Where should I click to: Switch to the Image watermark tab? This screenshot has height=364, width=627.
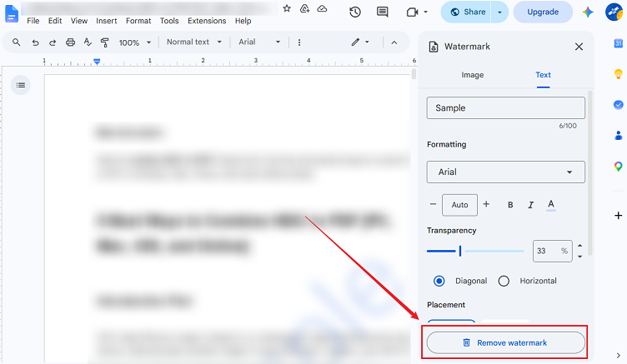click(472, 75)
